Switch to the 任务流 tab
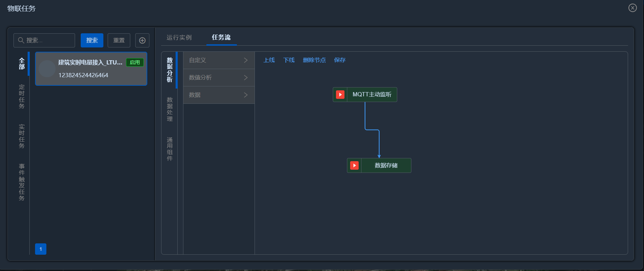Image resolution: width=644 pixels, height=271 pixels. coord(221,38)
